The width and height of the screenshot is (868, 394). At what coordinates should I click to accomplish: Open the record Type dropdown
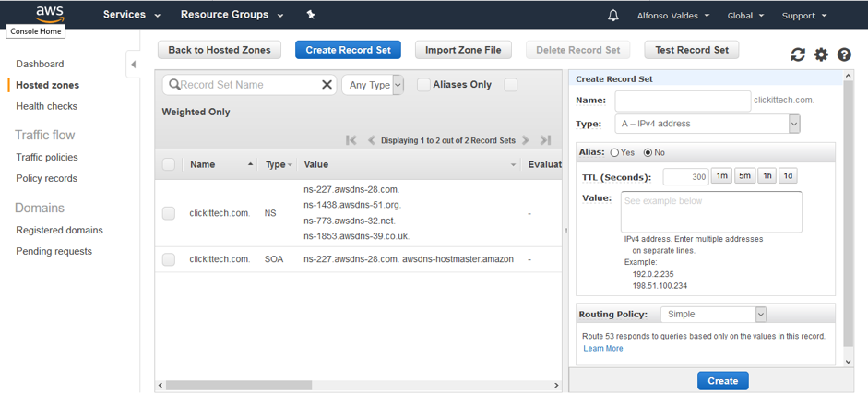pos(707,124)
